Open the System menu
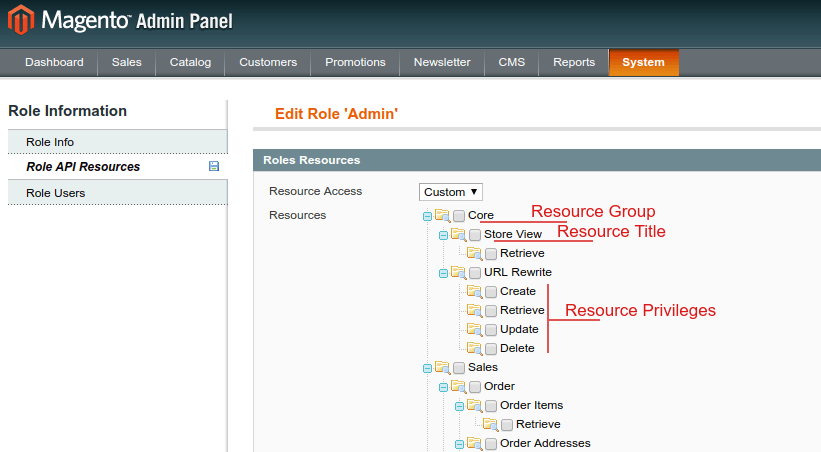This screenshot has width=821, height=452. click(644, 62)
